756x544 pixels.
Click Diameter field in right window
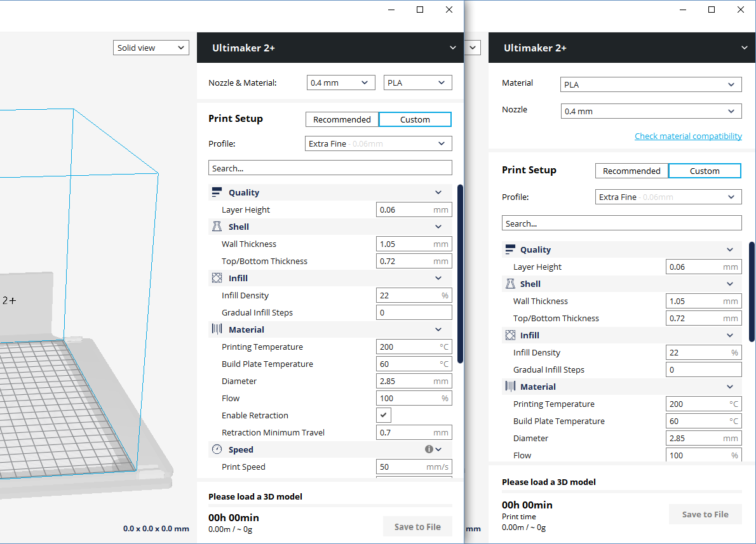click(x=704, y=438)
